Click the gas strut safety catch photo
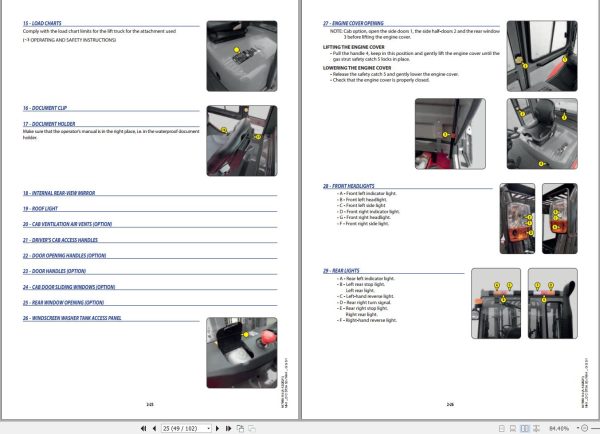Viewport: 600px width, 434px height. click(450, 134)
